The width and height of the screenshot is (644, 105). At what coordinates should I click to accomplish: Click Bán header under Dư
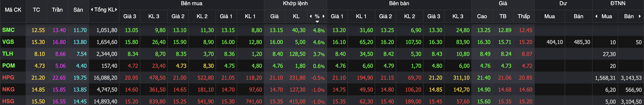click(x=578, y=16)
